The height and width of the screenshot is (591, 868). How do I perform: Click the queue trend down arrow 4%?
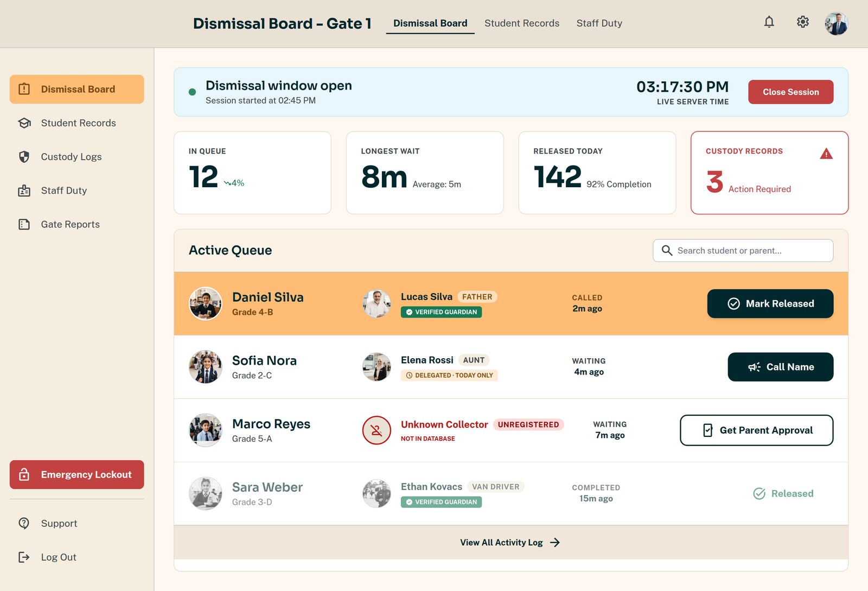[x=234, y=183]
